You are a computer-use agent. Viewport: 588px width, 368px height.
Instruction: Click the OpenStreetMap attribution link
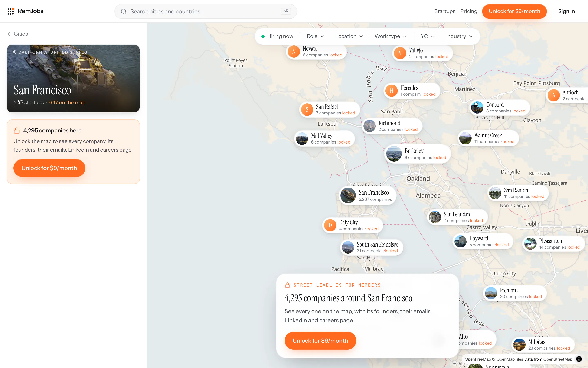tap(558, 359)
